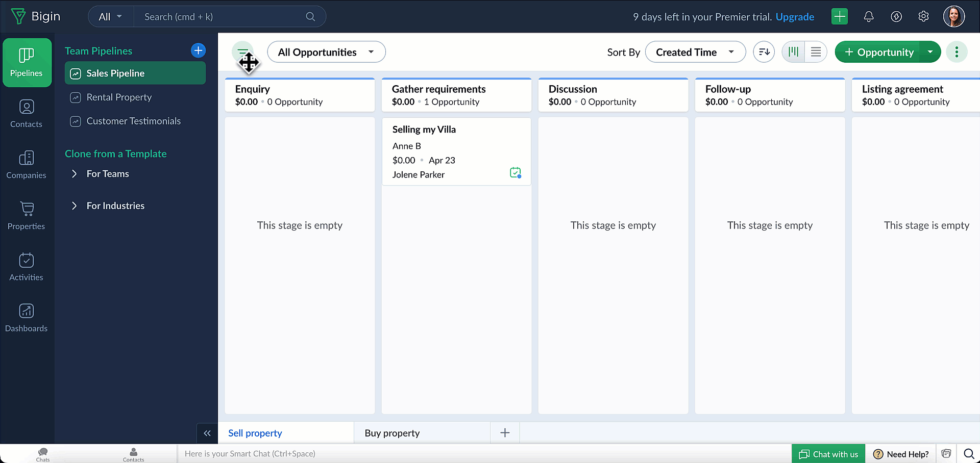Image resolution: width=980 pixels, height=463 pixels.
Task: Toggle the sort order direction button
Action: click(x=764, y=52)
